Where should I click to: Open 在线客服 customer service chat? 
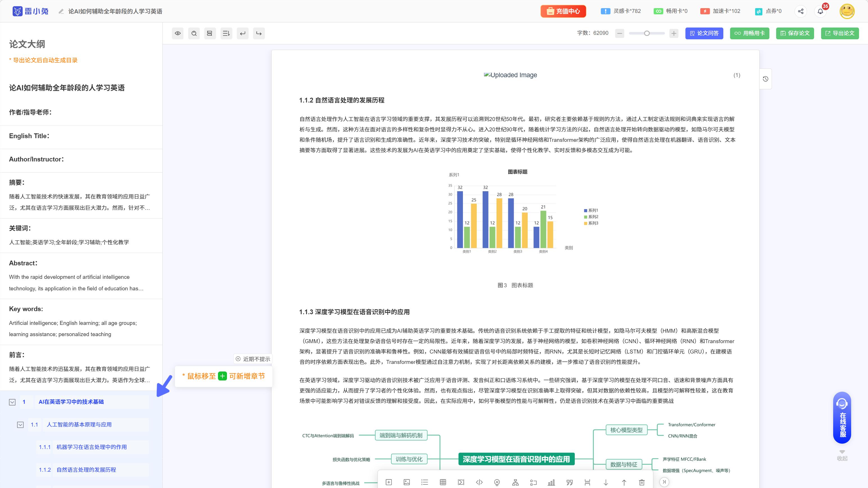pyautogui.click(x=843, y=417)
